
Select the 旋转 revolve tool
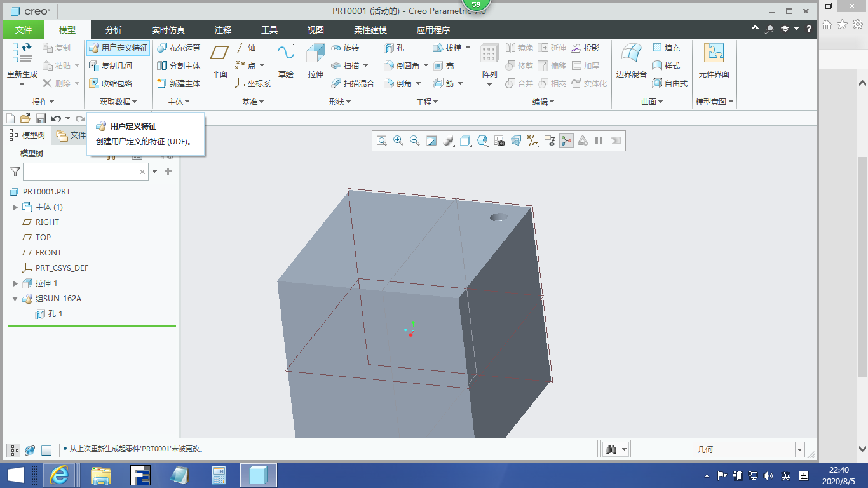345,48
